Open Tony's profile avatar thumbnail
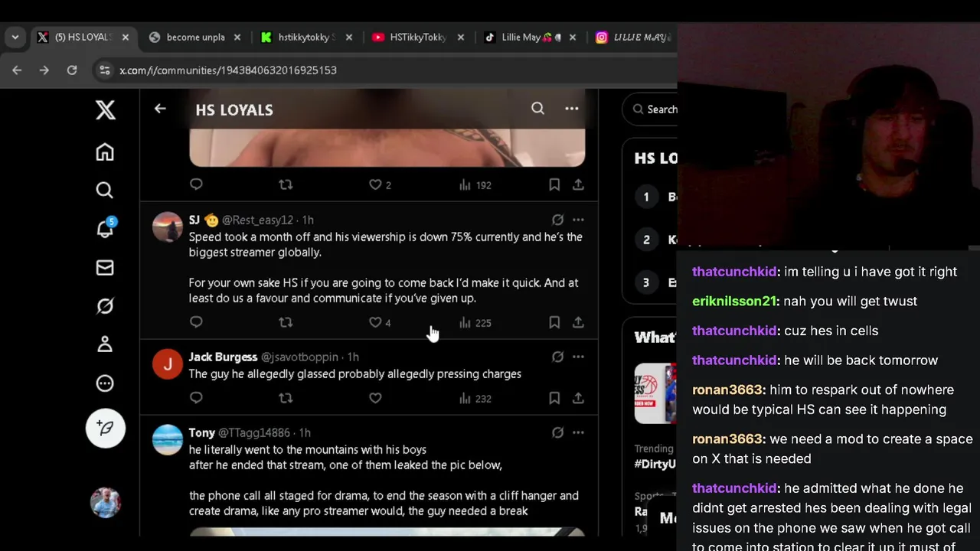Screen dimensions: 980x551 coord(168,440)
